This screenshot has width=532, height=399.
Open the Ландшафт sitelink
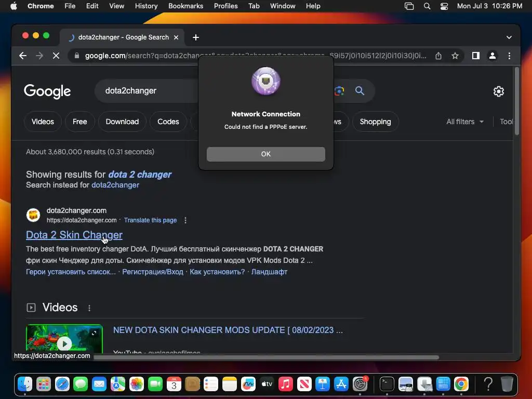pos(270,272)
